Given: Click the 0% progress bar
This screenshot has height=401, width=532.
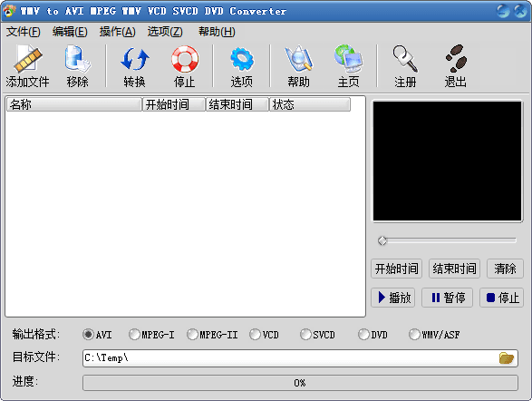Looking at the screenshot, I should [300, 383].
